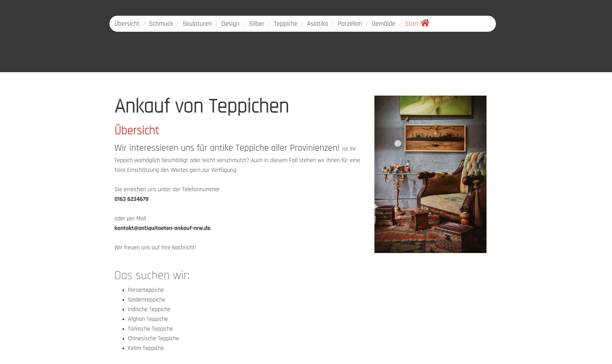Screen dimensions: 612x364
Task: Click the kontakt@antiquitaeten-ankauf-nrw.de email address
Action: pyautogui.click(x=162, y=228)
